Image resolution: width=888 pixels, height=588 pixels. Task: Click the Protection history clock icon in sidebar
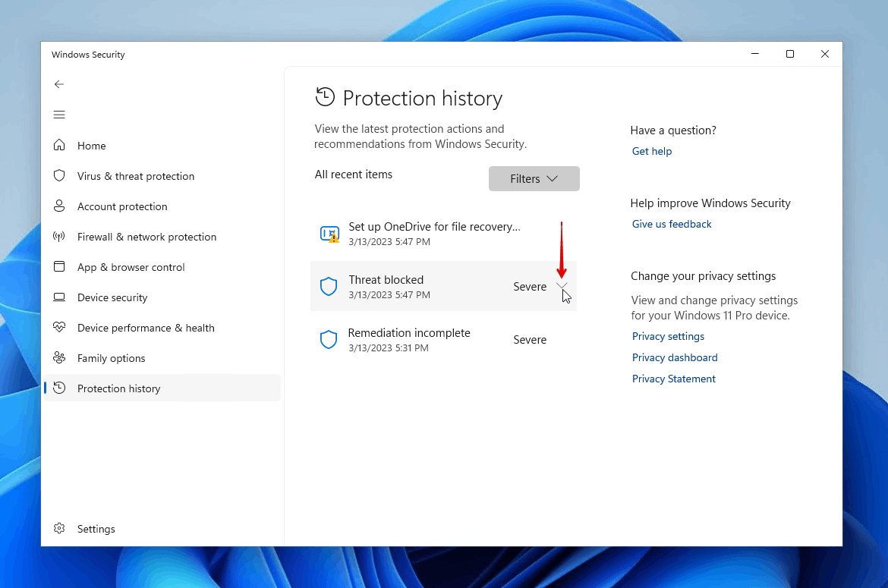[x=59, y=388]
